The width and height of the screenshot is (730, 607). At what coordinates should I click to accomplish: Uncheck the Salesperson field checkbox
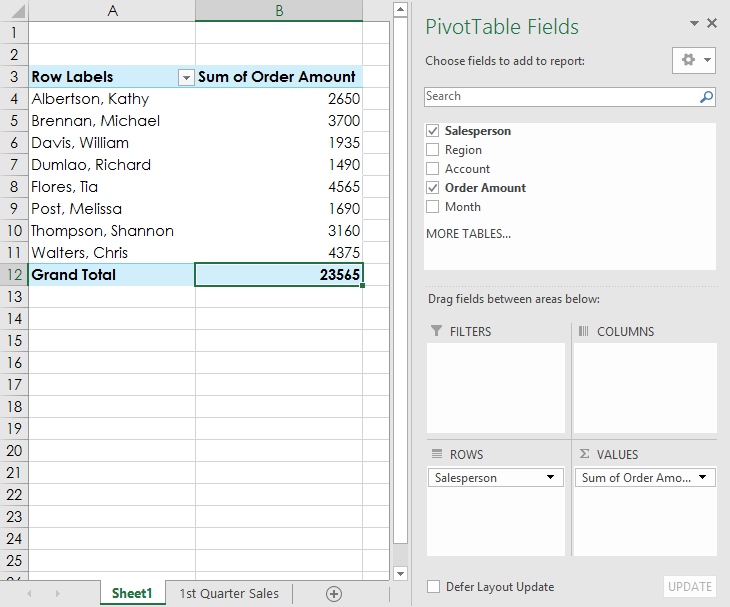pos(433,131)
